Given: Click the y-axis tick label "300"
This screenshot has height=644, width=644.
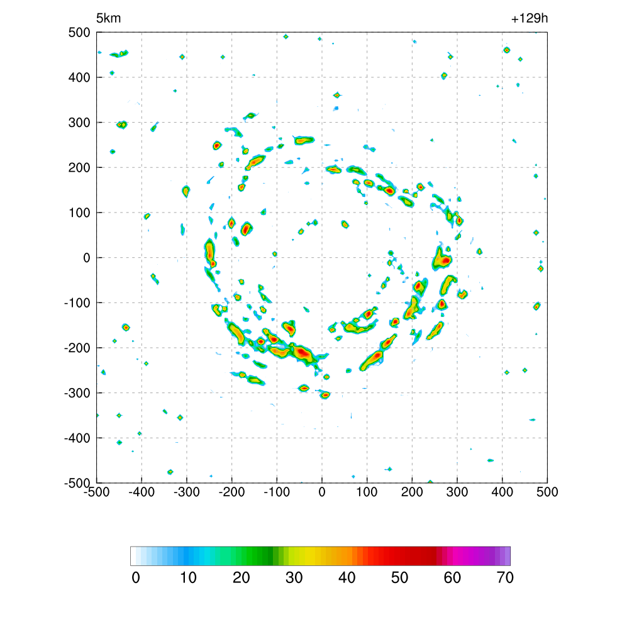Looking at the screenshot, I should coord(79,123).
